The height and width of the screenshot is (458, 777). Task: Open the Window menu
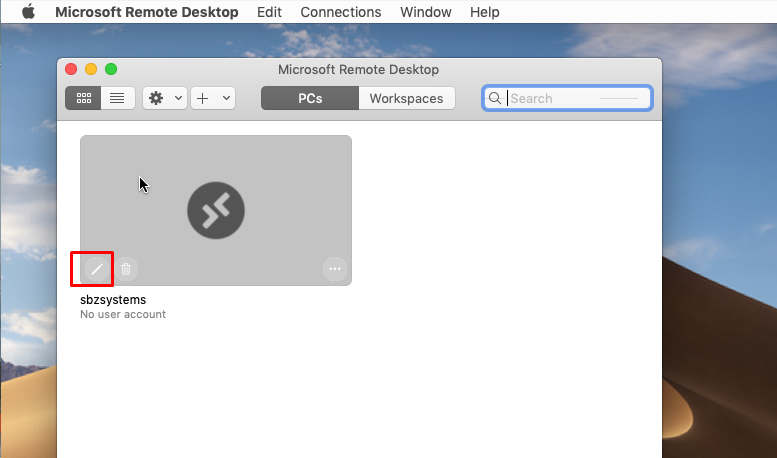[x=426, y=12]
